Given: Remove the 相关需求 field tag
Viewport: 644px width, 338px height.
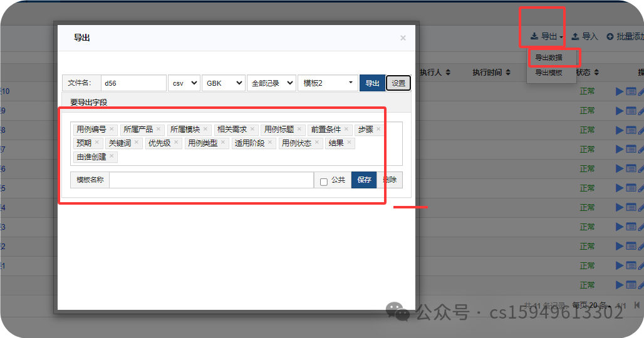Looking at the screenshot, I should (x=252, y=129).
